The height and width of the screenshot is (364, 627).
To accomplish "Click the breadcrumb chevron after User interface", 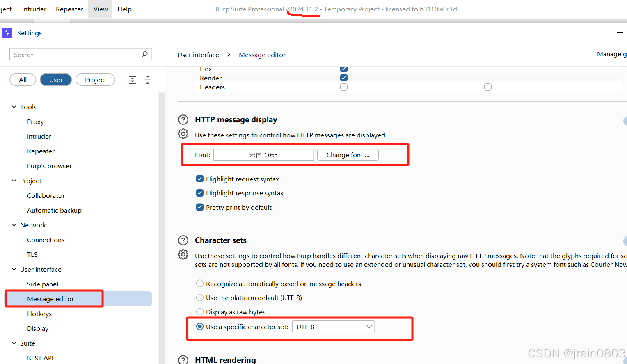I will pos(229,55).
